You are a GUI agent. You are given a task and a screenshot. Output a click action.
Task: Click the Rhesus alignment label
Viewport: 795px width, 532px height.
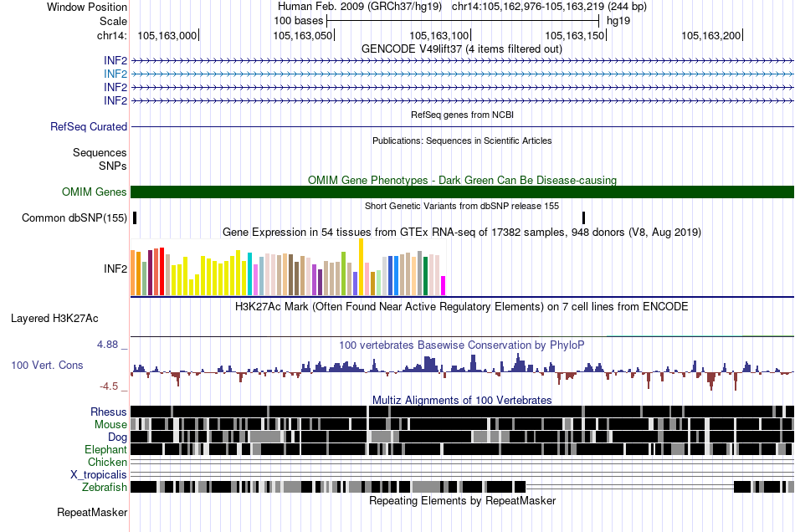pos(109,412)
